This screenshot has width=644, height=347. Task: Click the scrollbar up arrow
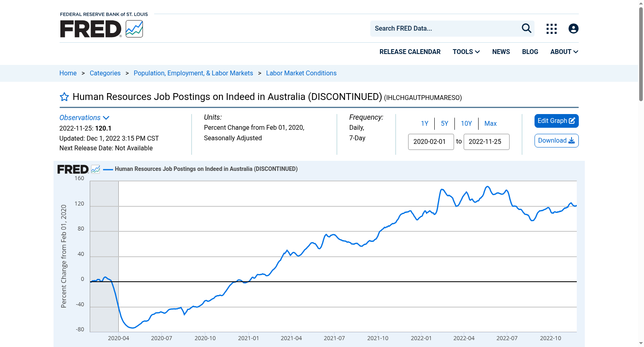[x=641, y=3]
